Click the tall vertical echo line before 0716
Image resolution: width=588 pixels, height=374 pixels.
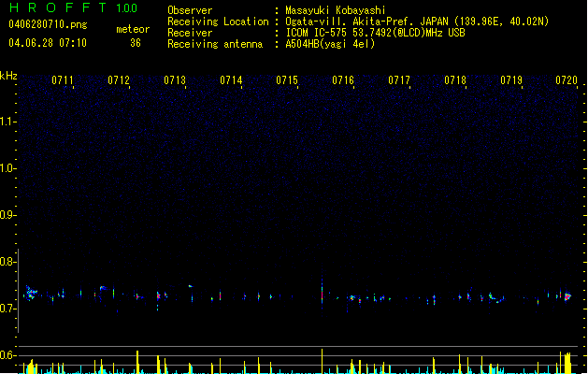click(323, 294)
